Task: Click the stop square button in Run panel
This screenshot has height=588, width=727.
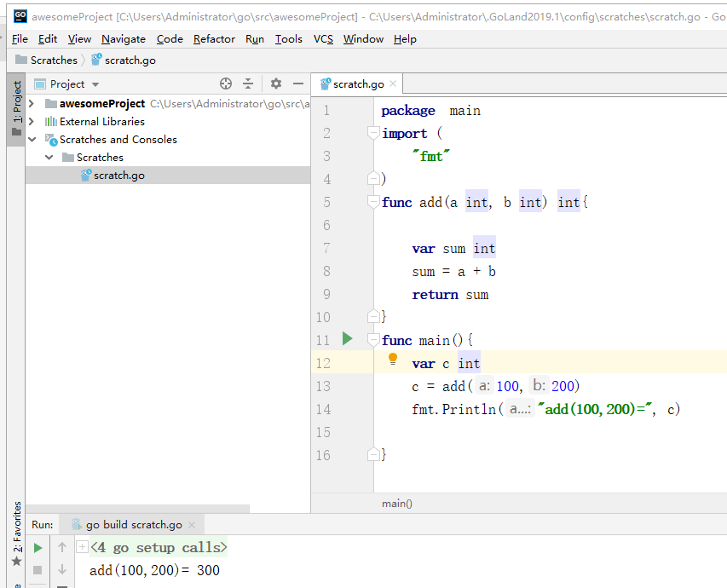Action: 38,570
